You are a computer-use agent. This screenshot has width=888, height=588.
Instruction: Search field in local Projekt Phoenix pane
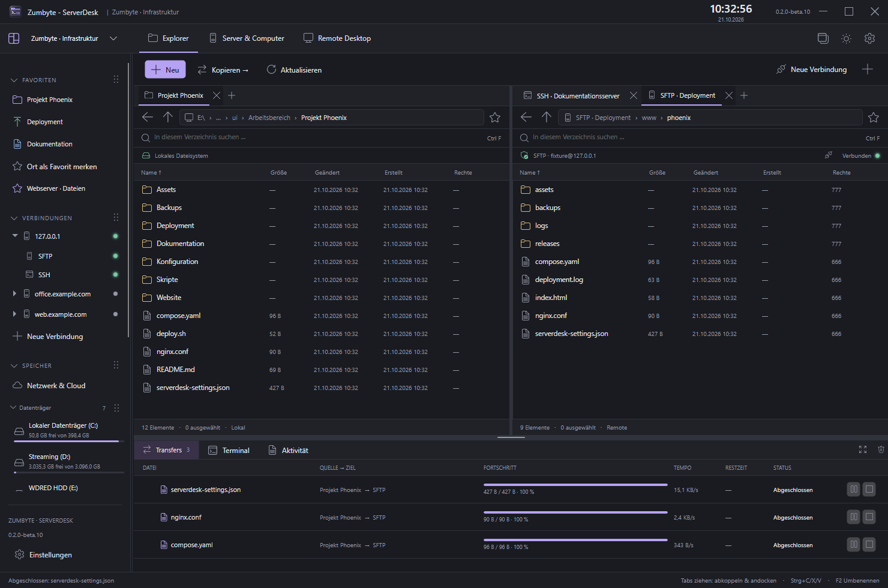coord(321,137)
